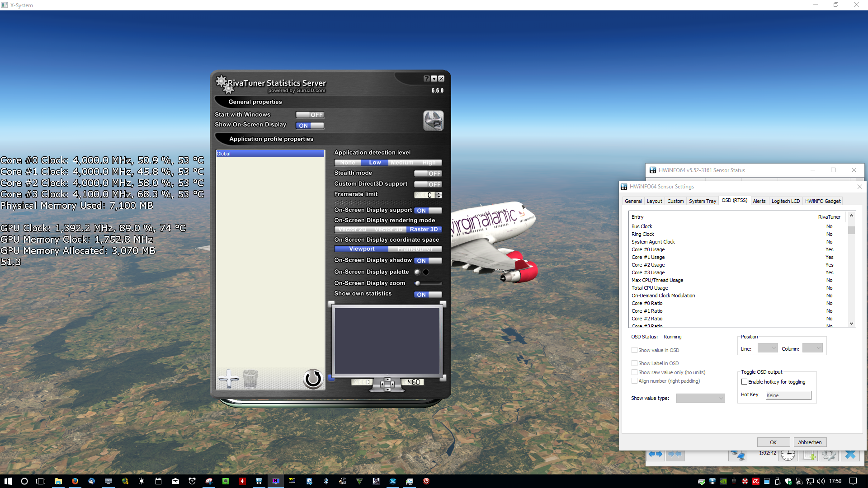This screenshot has width=868, height=488.
Task: Click HWiNFO network computers icon
Action: pyautogui.click(x=738, y=455)
